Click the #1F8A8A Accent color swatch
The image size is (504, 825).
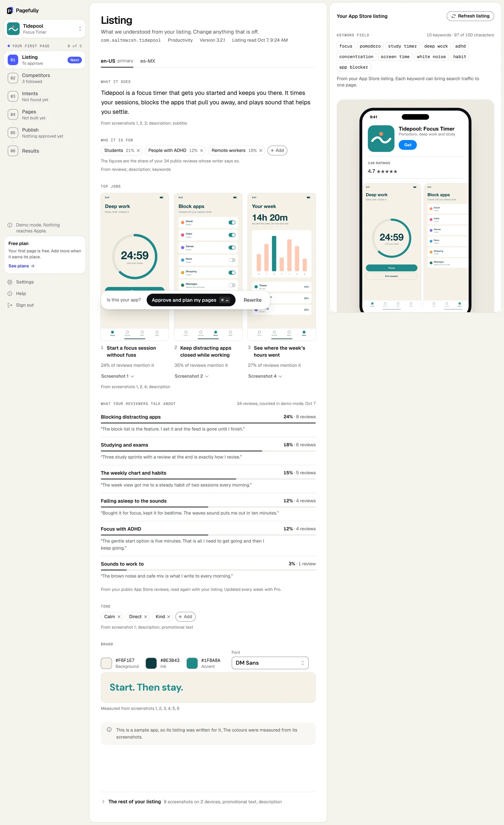(192, 663)
